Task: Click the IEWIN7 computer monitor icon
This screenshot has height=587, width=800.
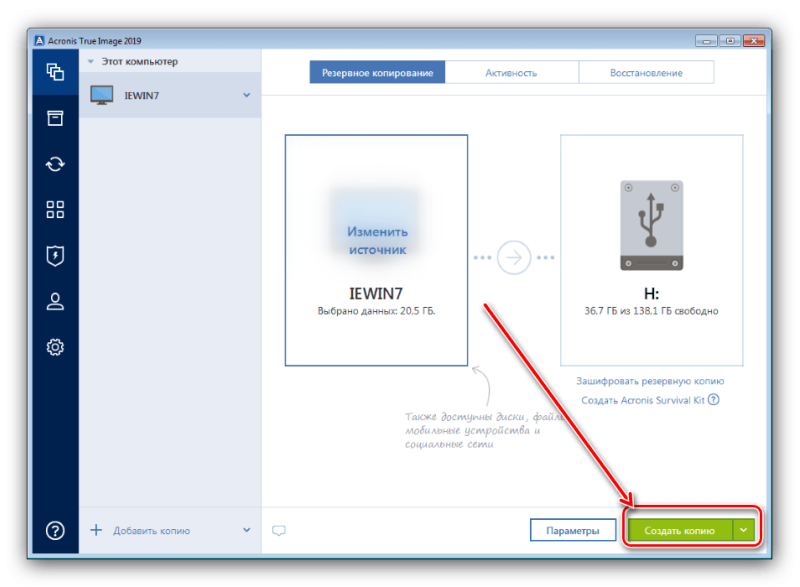Action: (x=102, y=95)
